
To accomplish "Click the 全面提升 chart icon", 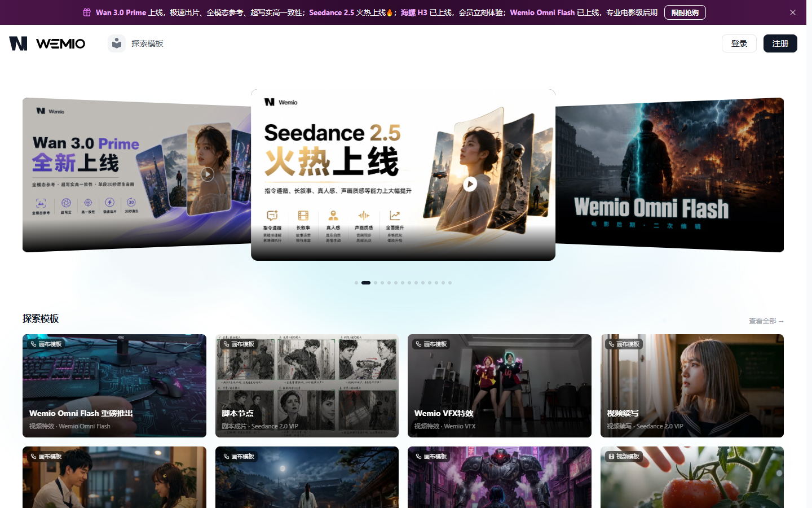I will [x=395, y=215].
